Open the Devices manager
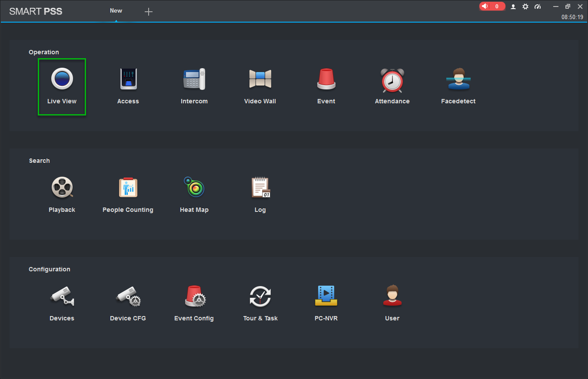Viewport: 588px width, 379px height. (x=62, y=304)
